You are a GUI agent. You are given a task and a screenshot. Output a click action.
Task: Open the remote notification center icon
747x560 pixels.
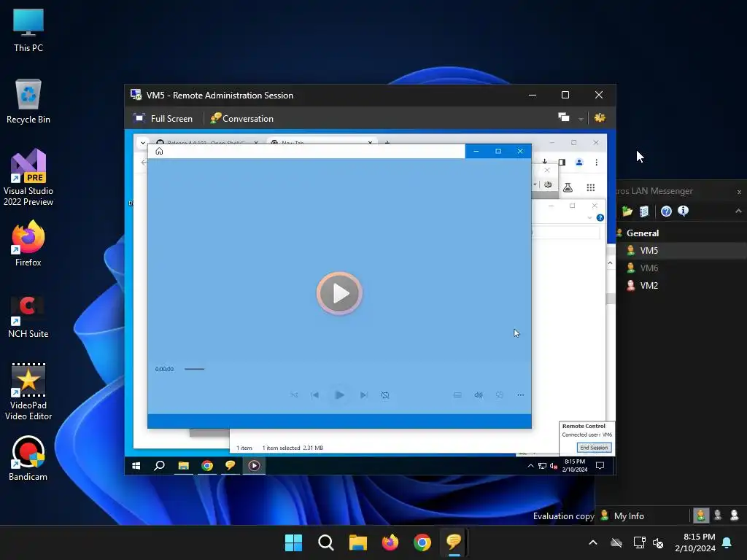[600, 466]
